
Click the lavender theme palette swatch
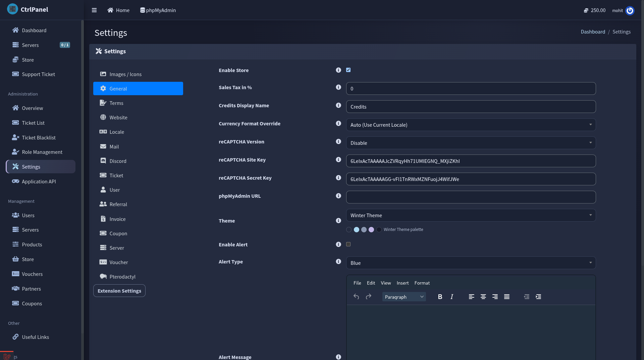click(x=371, y=230)
